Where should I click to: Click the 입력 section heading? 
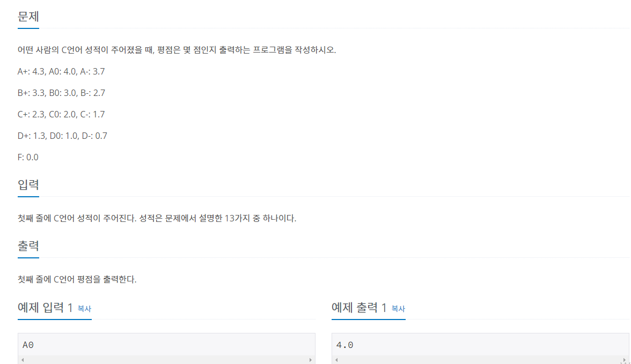pyautogui.click(x=28, y=185)
